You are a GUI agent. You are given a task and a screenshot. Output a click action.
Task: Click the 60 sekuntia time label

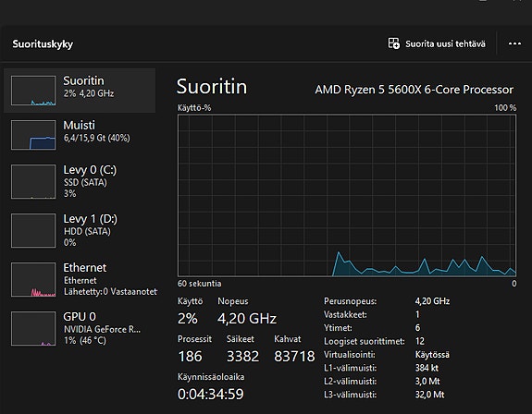200,284
